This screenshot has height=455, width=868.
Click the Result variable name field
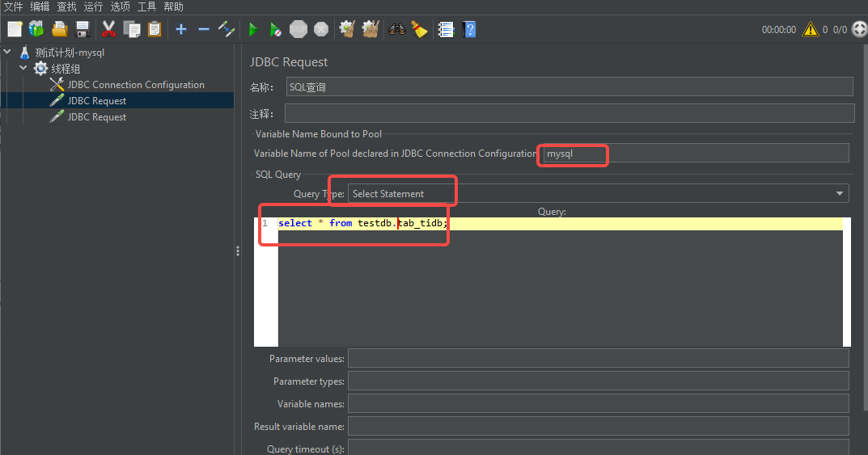click(x=598, y=426)
